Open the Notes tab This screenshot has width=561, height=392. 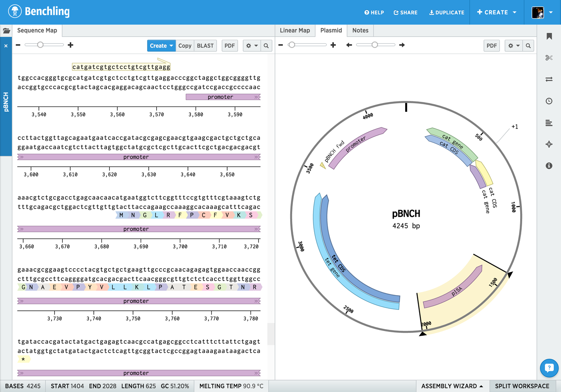pos(360,30)
